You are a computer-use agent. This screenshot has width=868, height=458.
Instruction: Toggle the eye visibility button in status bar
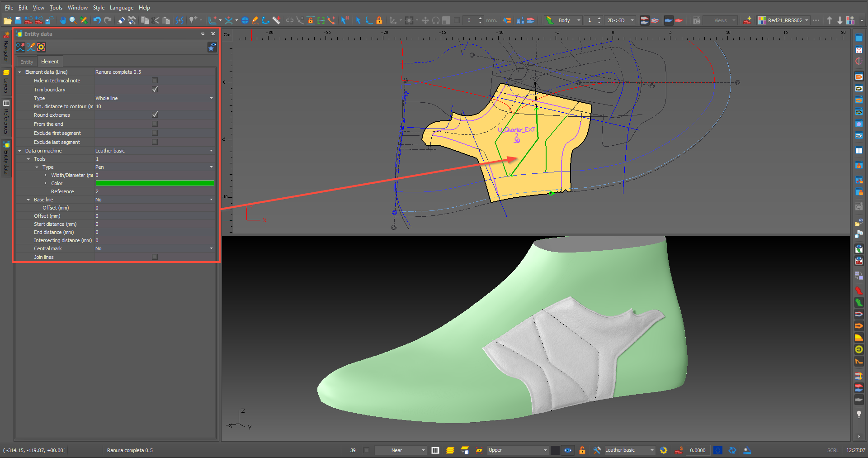[x=568, y=450]
